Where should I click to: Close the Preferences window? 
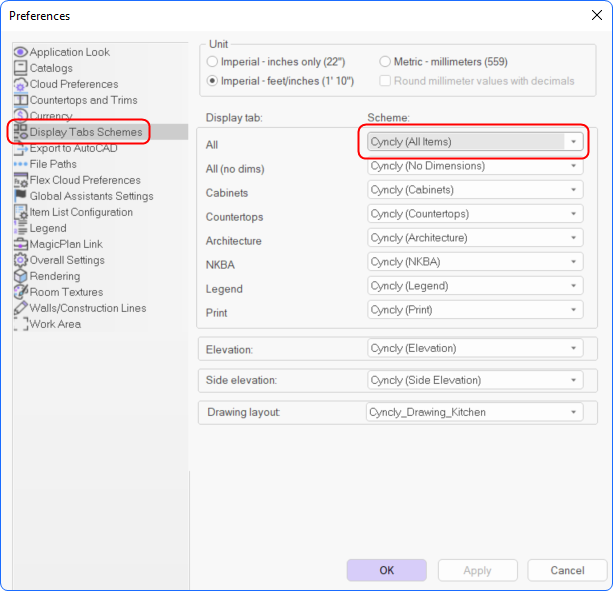pyautogui.click(x=597, y=15)
